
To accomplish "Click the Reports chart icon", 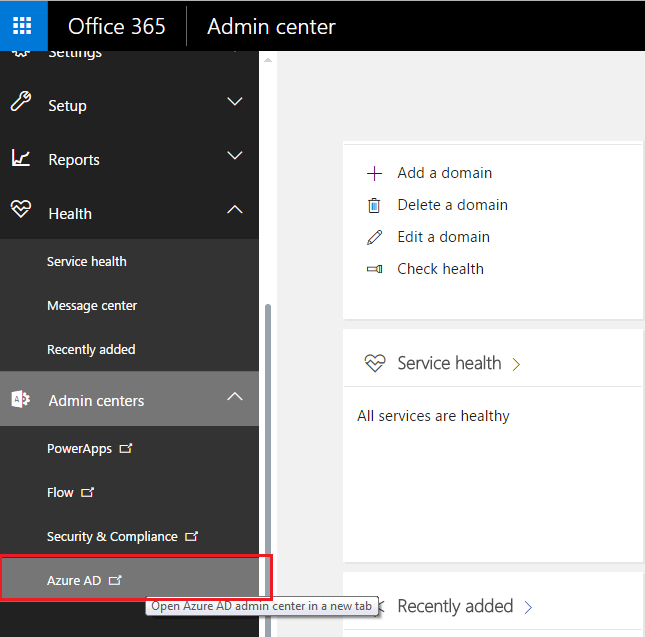I will click(x=21, y=158).
